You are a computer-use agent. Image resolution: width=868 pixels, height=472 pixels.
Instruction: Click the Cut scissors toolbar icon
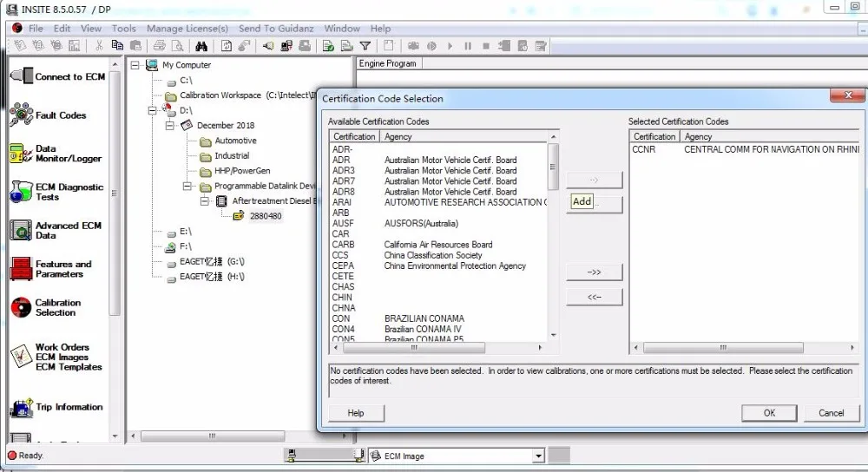click(99, 46)
